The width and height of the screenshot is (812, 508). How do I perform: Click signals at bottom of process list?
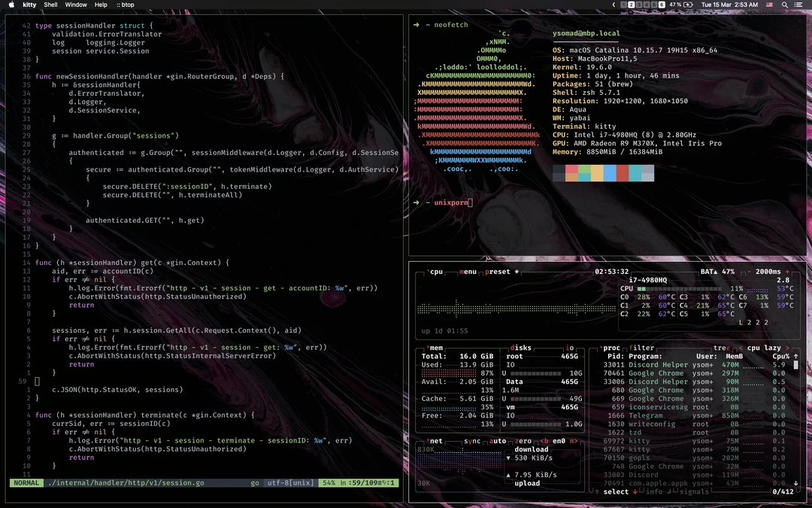pyautogui.click(x=694, y=491)
